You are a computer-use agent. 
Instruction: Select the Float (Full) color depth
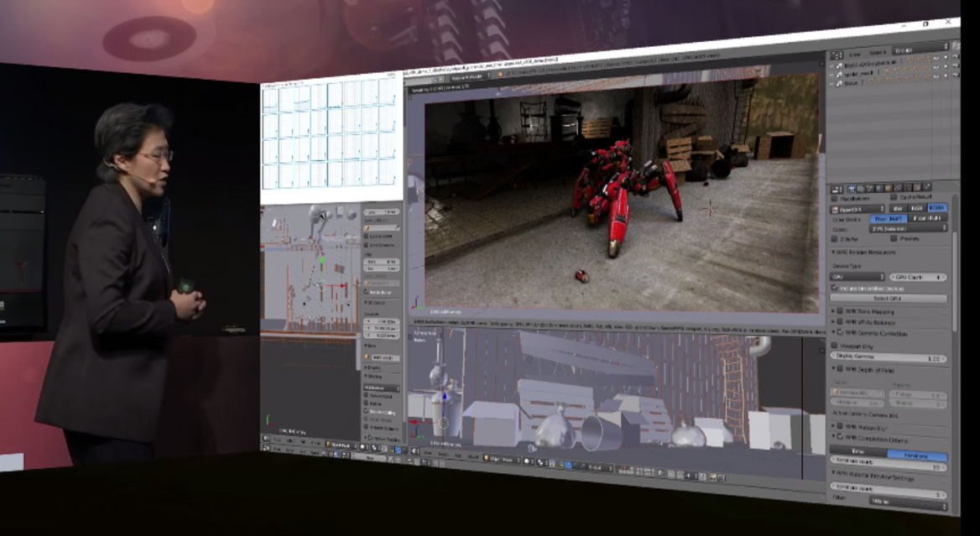(928, 218)
